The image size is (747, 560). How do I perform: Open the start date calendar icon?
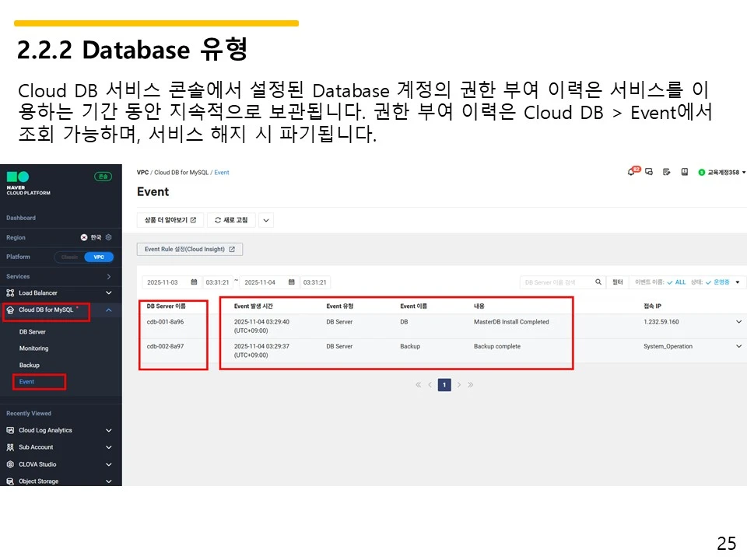[x=194, y=282]
